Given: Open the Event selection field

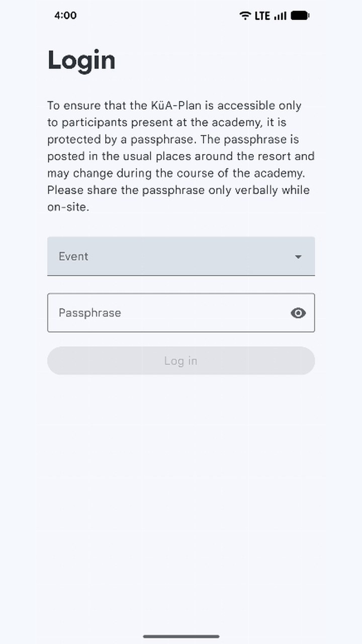Looking at the screenshot, I should pos(181,256).
